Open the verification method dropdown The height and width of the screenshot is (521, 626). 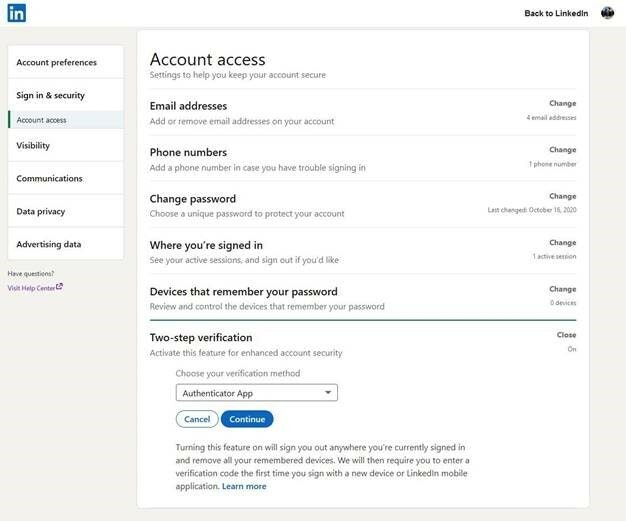pos(257,393)
